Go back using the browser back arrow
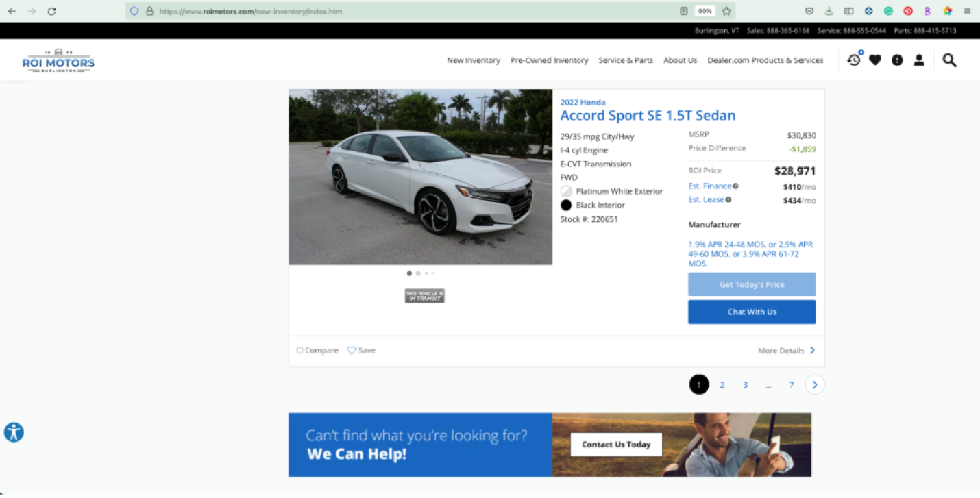This screenshot has width=980, height=498. tap(12, 11)
